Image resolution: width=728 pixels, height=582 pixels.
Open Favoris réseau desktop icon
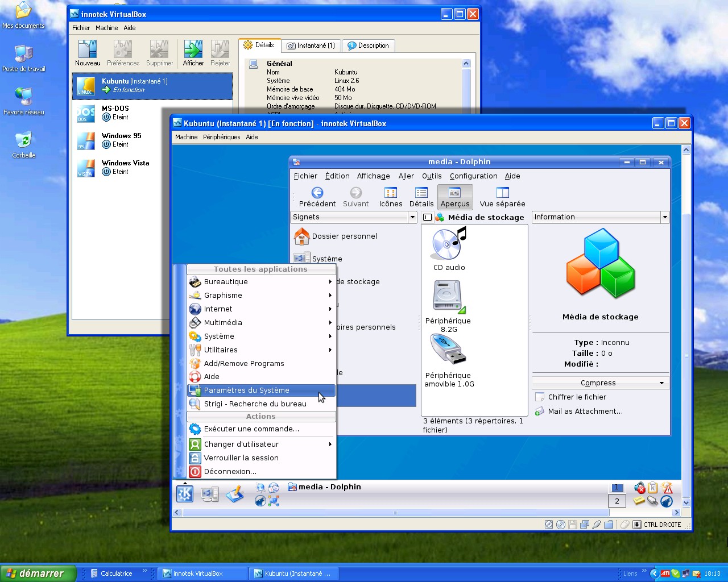(x=23, y=101)
